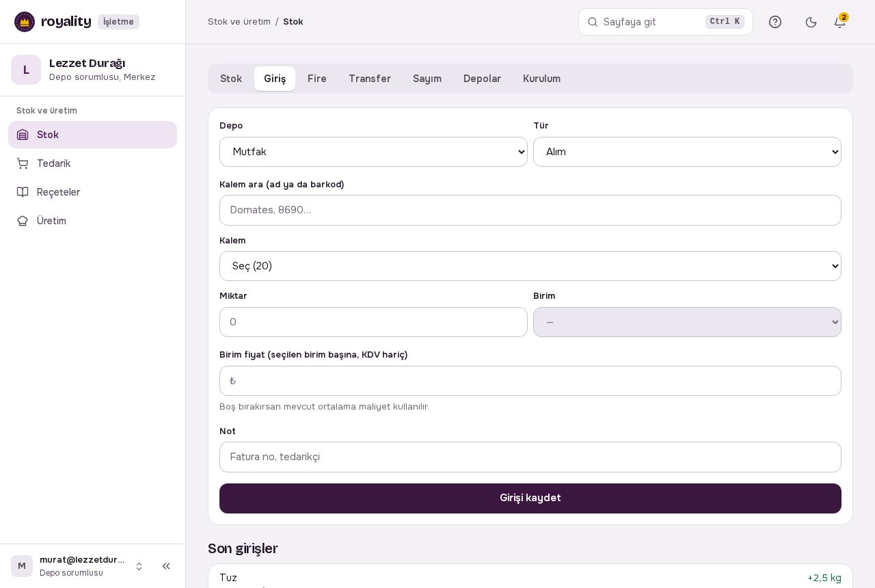Switch to the Fire tab
This screenshot has width=875, height=588.
point(317,79)
